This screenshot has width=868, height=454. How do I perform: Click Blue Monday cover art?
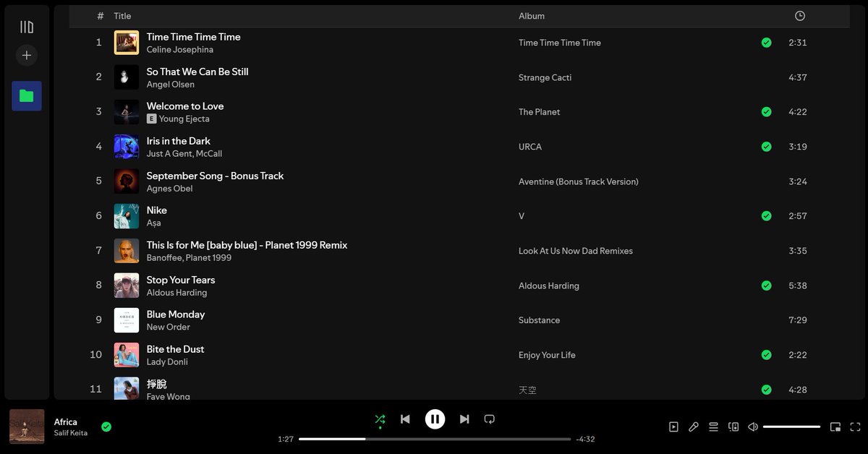click(x=127, y=320)
